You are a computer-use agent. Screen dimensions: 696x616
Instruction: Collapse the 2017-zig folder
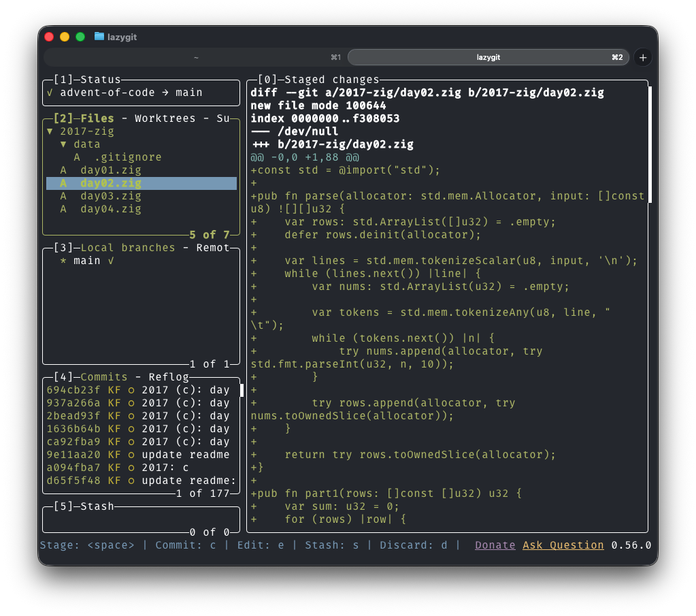coord(80,131)
